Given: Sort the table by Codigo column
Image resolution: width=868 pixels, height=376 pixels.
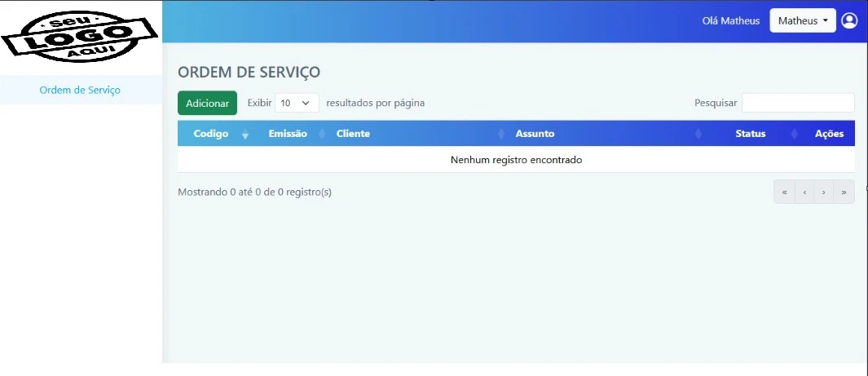Looking at the screenshot, I should tap(211, 134).
